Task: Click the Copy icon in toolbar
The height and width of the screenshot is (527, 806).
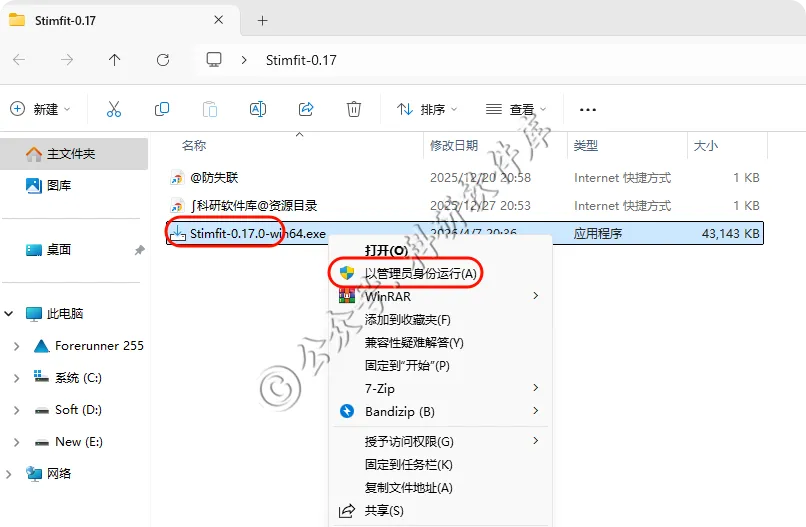Action: click(x=162, y=109)
